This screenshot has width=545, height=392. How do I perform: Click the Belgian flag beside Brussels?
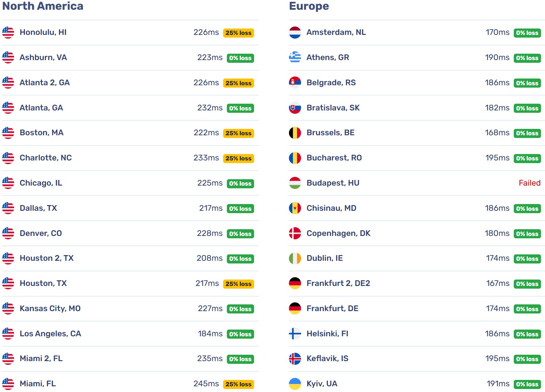coord(295,133)
